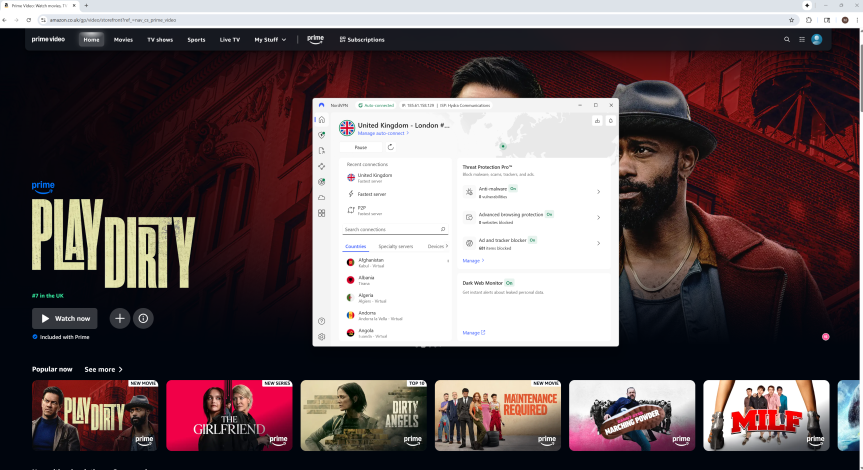Open the TV shows menu item

coord(160,40)
